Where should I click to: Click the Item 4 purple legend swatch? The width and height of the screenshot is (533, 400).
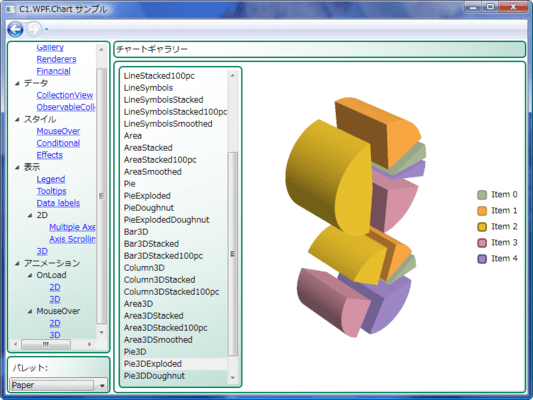482,259
